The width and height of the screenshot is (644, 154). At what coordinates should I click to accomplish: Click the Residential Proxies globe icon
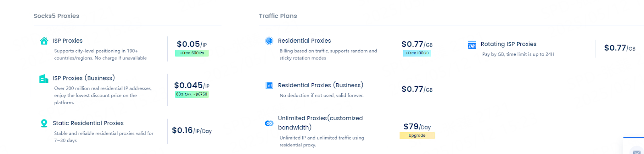269,41
